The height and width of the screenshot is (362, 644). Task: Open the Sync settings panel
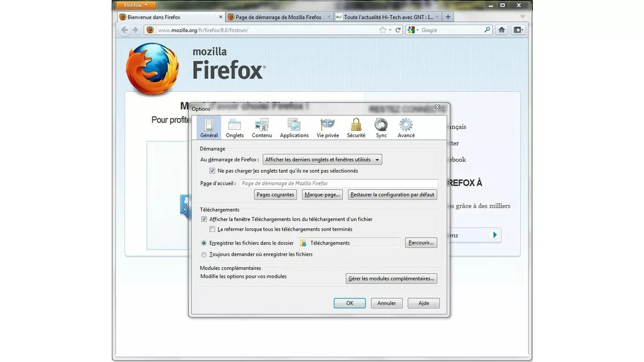381,127
